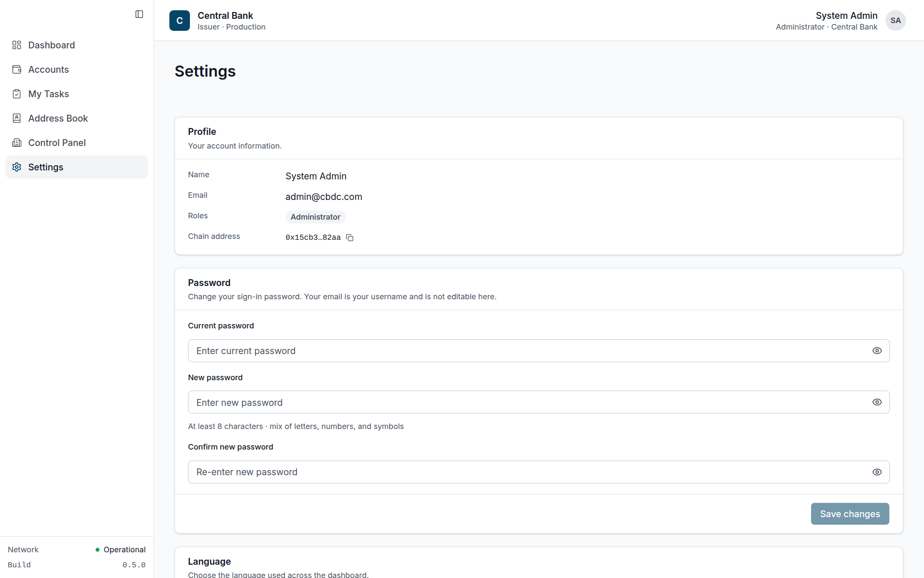Screen dimensions: 924x578
Task: Click the Settings page title
Action: point(205,71)
